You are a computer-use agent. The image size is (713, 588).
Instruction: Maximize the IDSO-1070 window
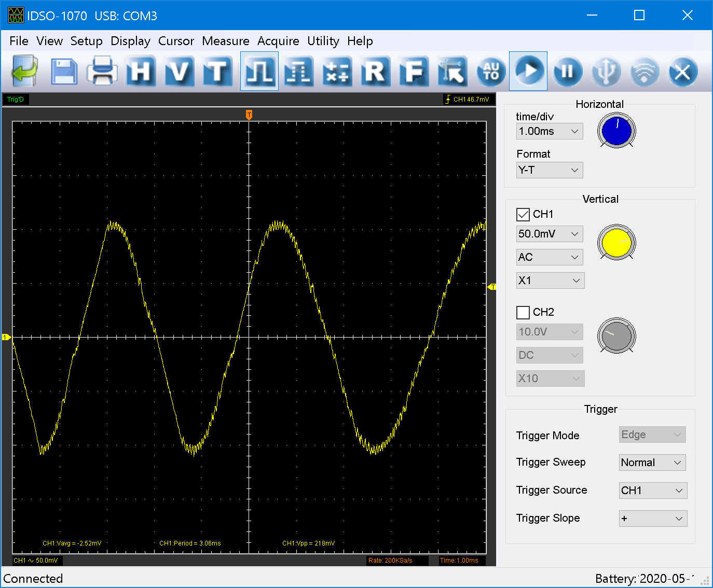click(639, 15)
